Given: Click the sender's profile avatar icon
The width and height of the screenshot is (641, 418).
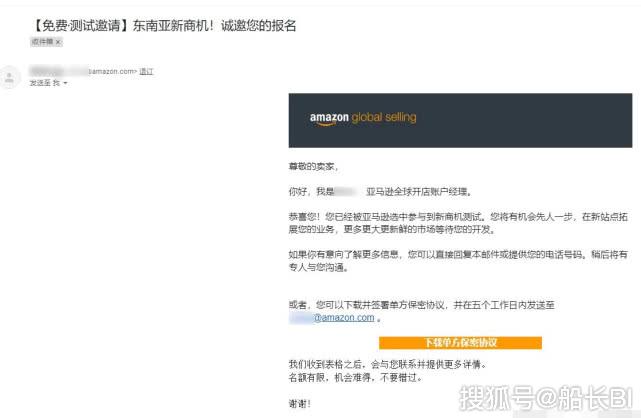Looking at the screenshot, I should tap(11, 76).
